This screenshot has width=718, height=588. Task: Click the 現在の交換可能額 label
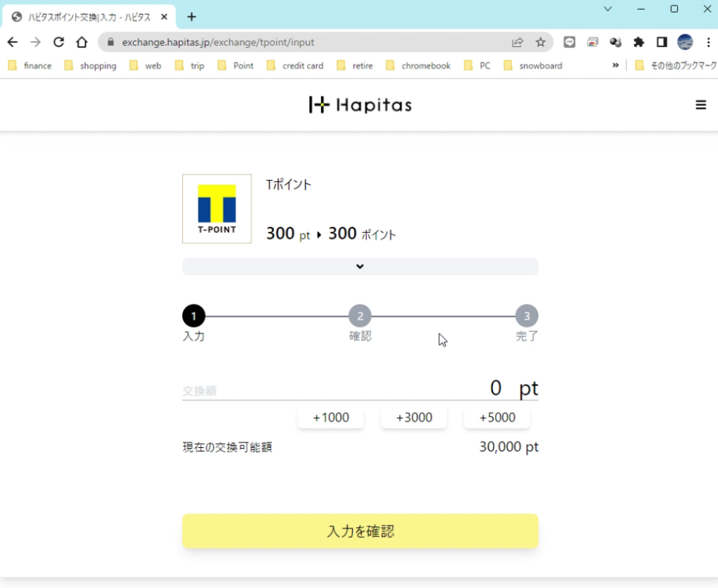click(227, 447)
